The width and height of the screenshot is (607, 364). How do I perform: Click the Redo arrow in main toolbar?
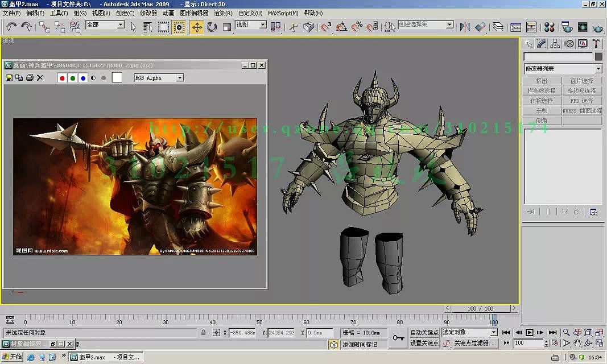[26, 27]
